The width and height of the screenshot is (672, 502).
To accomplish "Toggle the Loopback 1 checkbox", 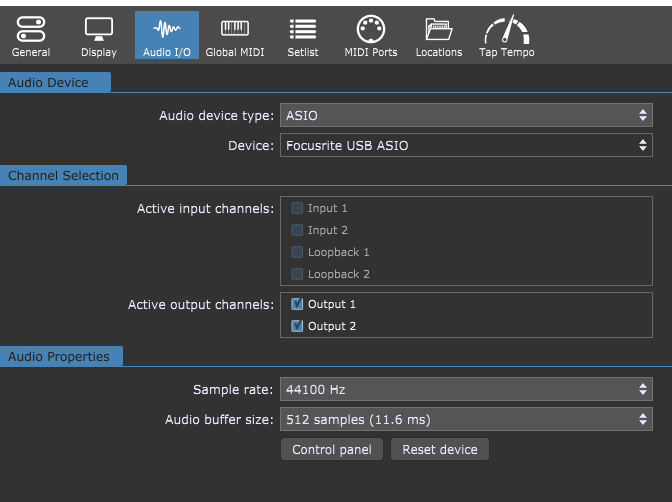I will (x=297, y=252).
